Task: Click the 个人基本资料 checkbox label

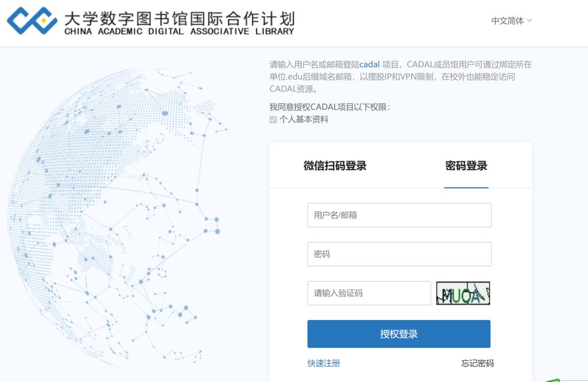Action: click(304, 120)
